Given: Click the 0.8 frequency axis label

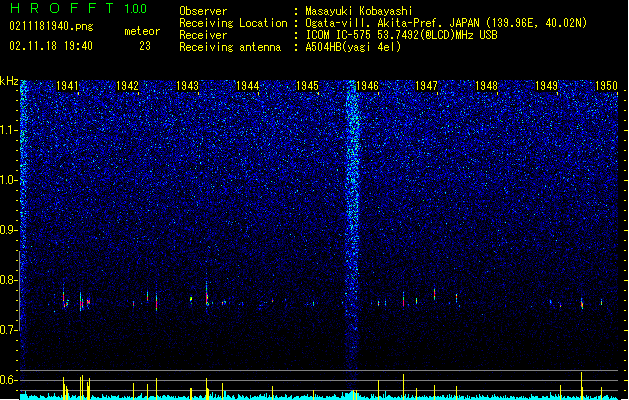Looking at the screenshot, I should coord(9,280).
